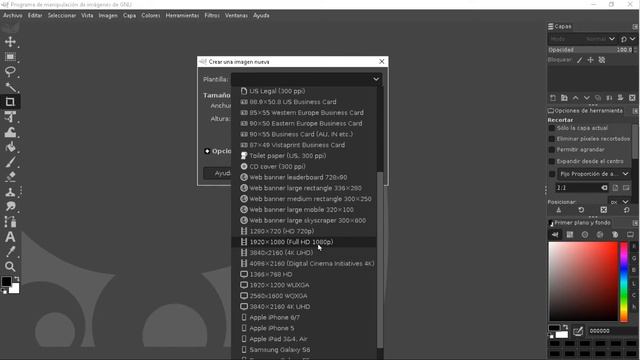Toggle lock position and size icon
640x360 pixels.
[x=591, y=60]
